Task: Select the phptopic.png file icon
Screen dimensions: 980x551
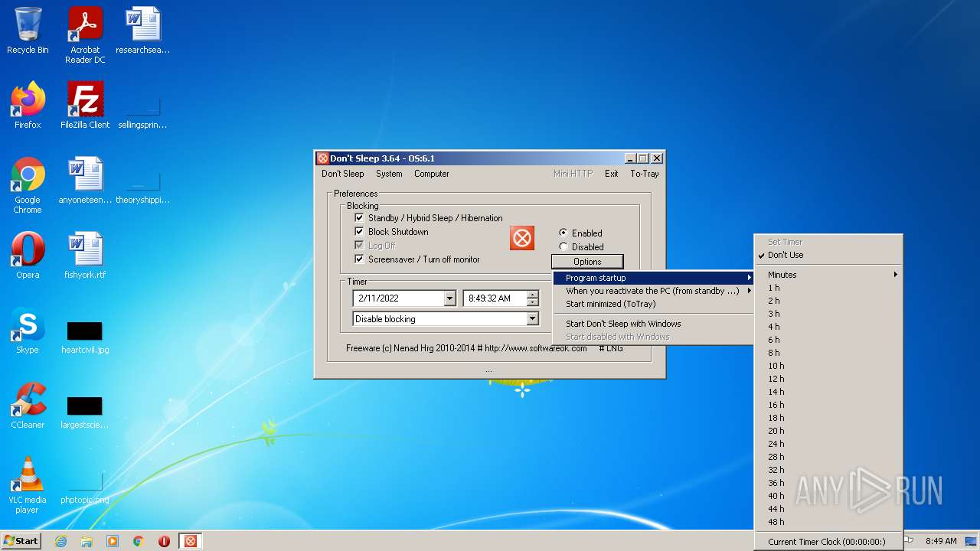Action: (x=85, y=487)
